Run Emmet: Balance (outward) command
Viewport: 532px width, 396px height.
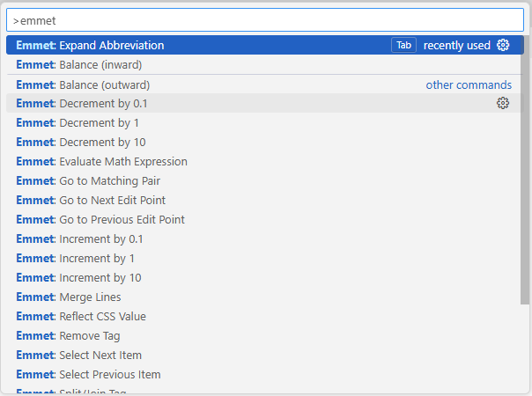[265, 84]
